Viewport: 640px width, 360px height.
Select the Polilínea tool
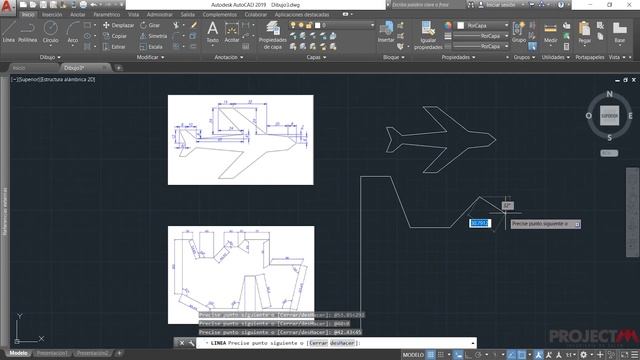coord(27,32)
